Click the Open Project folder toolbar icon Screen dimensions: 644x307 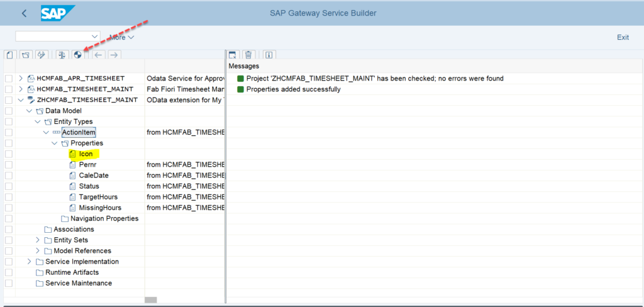pos(25,55)
